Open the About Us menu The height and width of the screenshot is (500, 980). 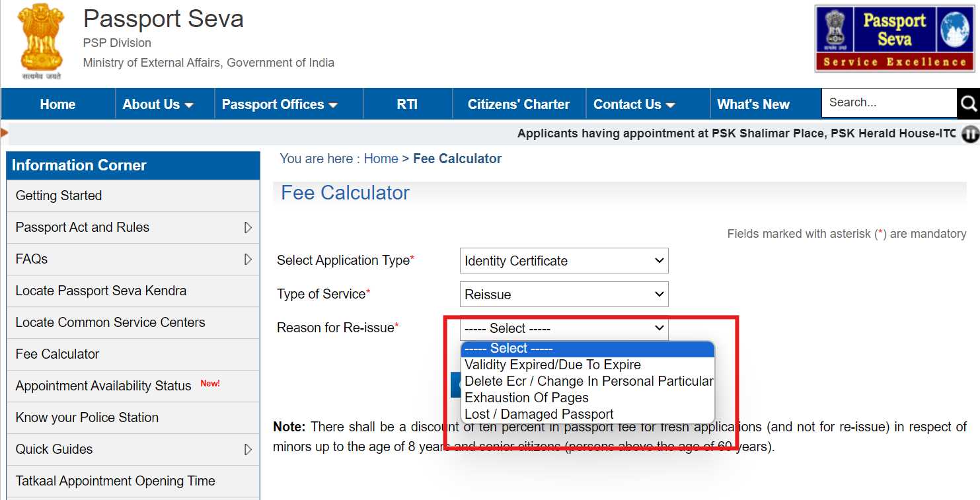(x=158, y=104)
